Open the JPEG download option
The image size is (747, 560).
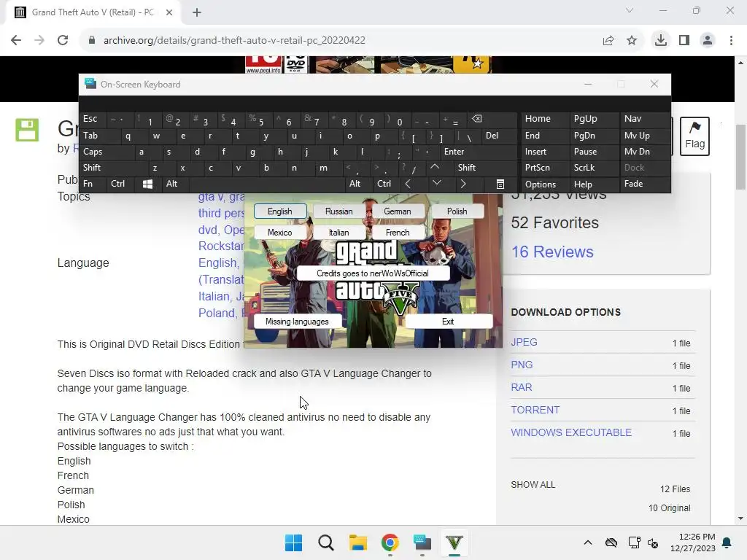pos(524,343)
